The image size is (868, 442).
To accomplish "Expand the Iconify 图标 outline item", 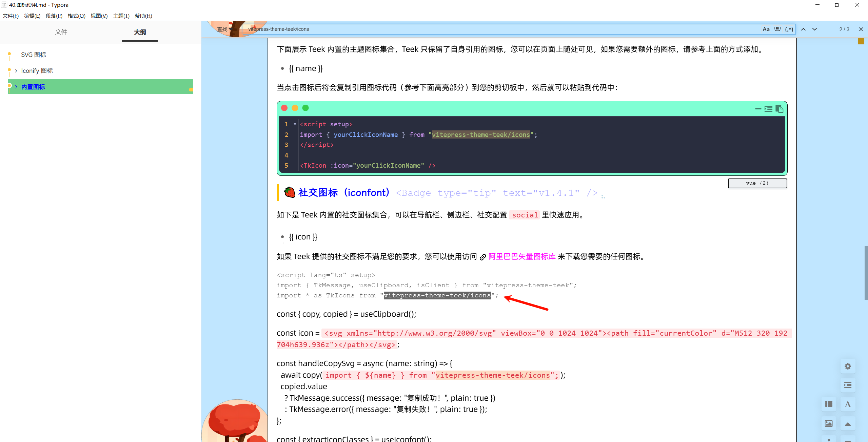I will (x=16, y=71).
